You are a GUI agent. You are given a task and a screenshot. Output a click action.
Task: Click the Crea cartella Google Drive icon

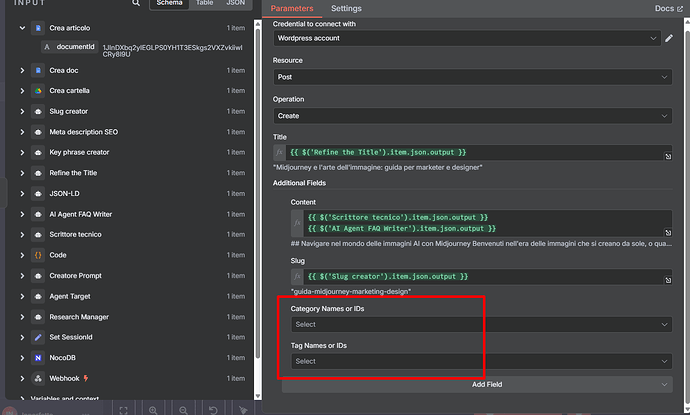click(x=38, y=91)
